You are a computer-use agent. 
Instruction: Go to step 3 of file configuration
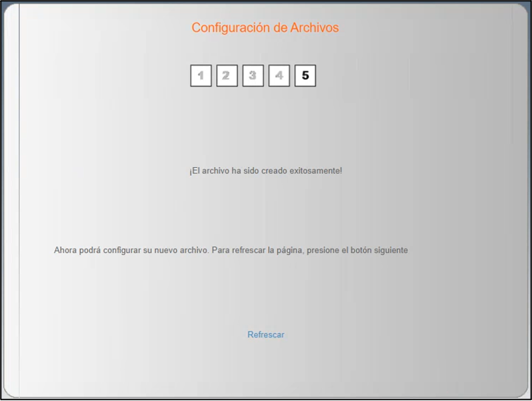click(253, 76)
